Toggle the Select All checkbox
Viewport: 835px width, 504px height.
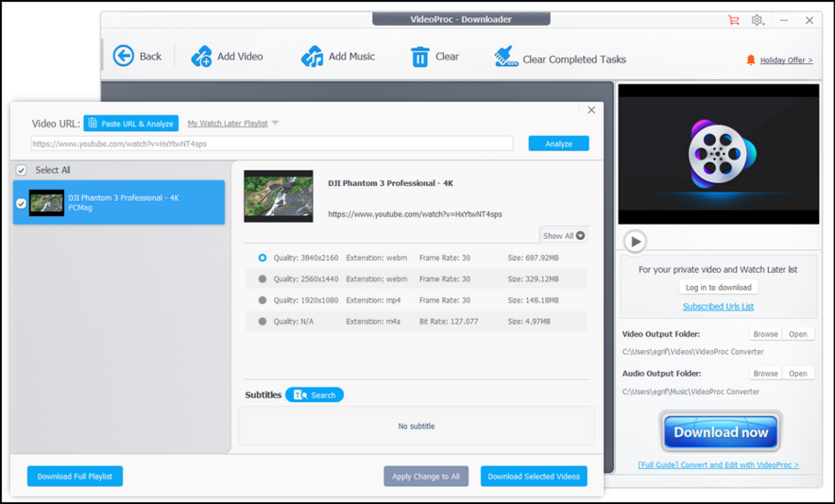tap(21, 170)
